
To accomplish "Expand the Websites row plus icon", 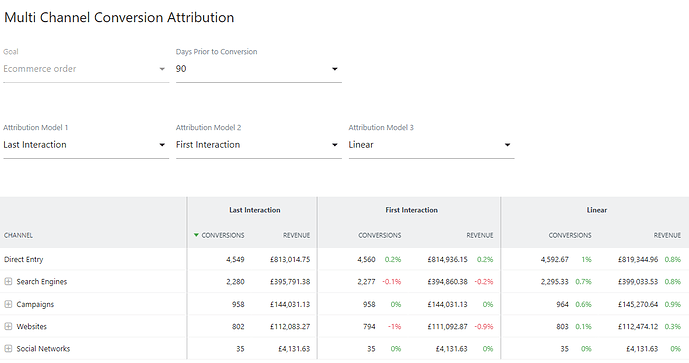I will coord(8,327).
